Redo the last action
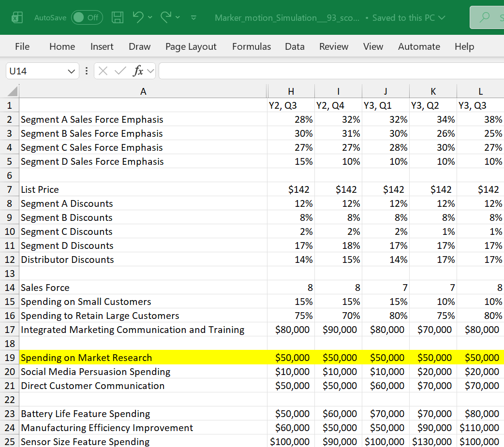504x447 pixels. coord(166,17)
